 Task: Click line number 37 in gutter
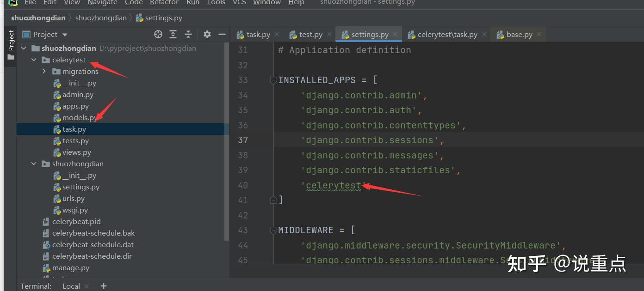tap(243, 140)
